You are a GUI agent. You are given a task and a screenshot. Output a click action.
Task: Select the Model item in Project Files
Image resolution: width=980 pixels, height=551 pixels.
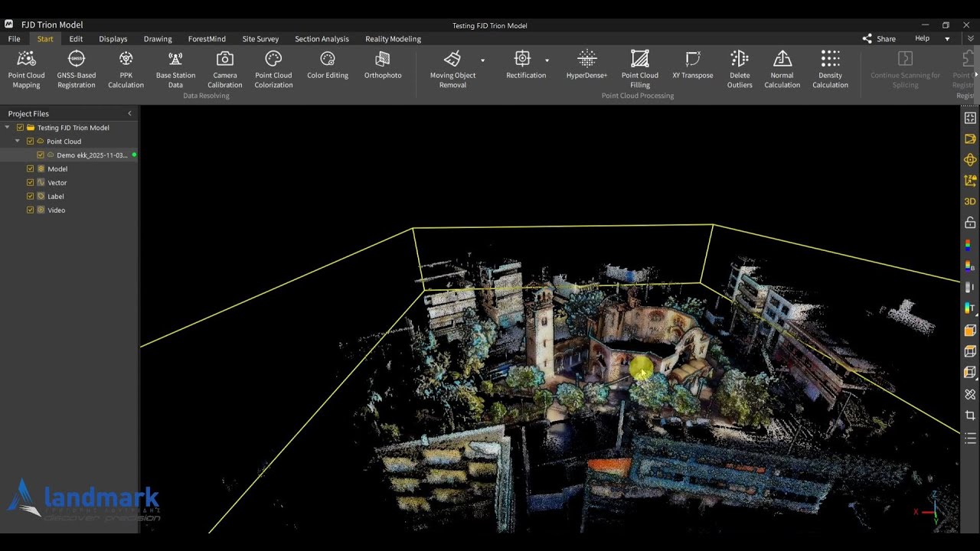tap(57, 169)
